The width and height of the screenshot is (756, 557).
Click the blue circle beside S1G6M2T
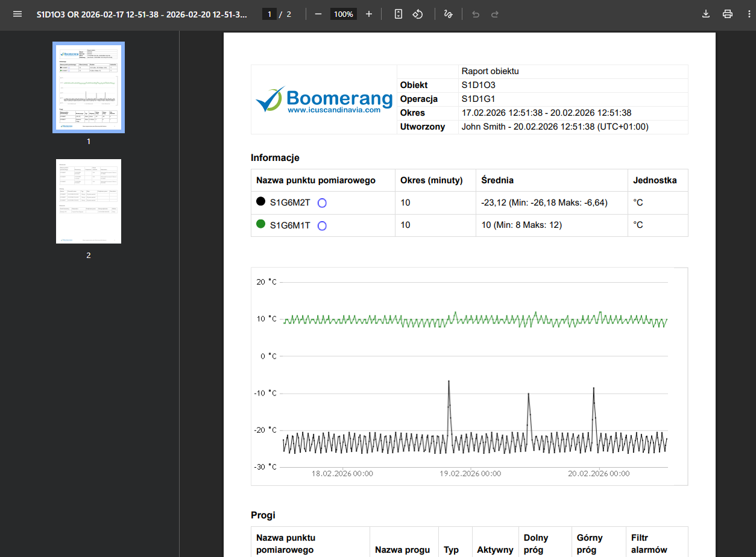click(x=322, y=203)
